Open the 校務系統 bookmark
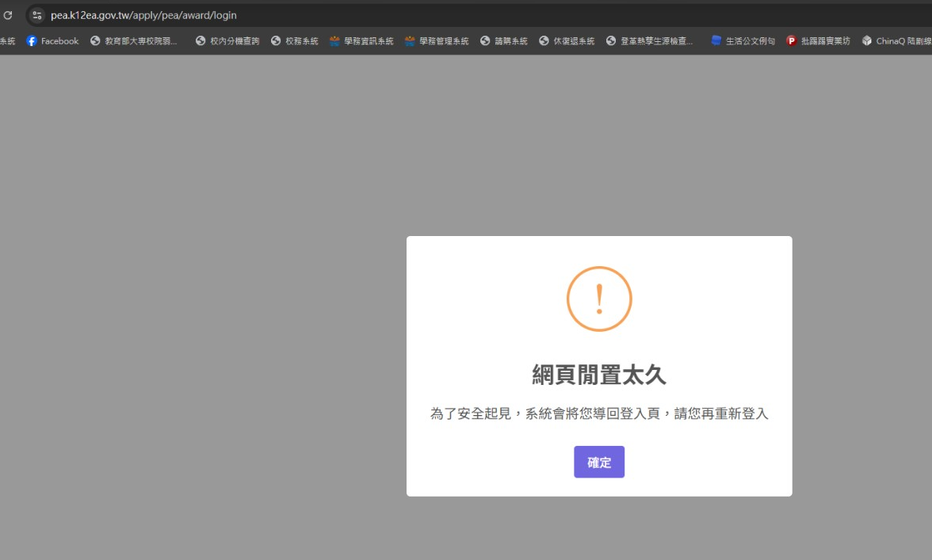 tap(295, 41)
